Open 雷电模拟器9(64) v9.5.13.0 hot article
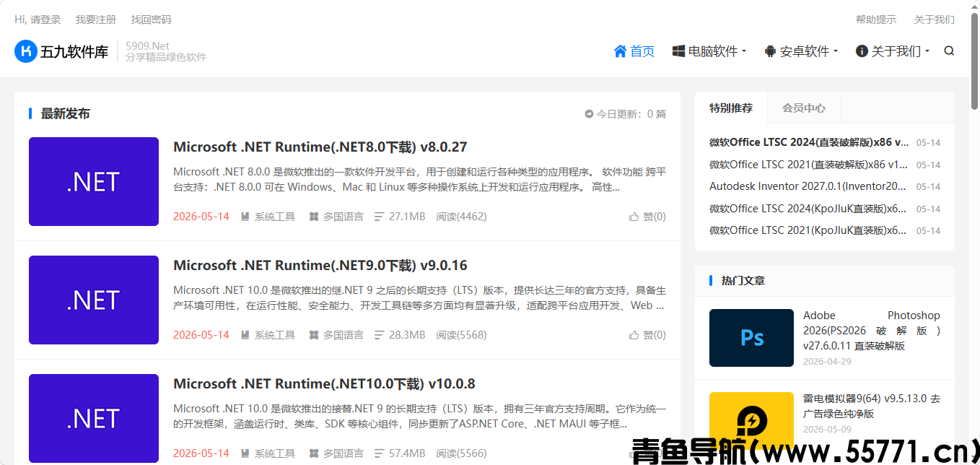Image resolution: width=980 pixels, height=465 pixels. click(872, 406)
